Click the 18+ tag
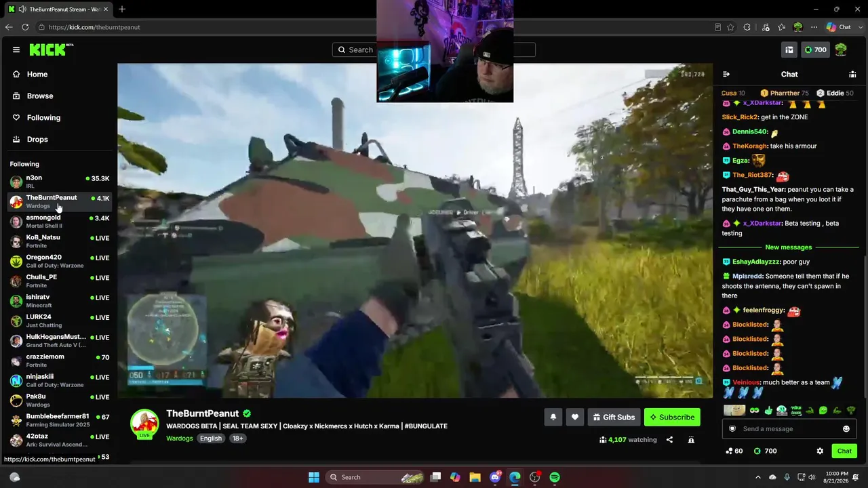Screen dimensions: 868x488 coord(238,439)
